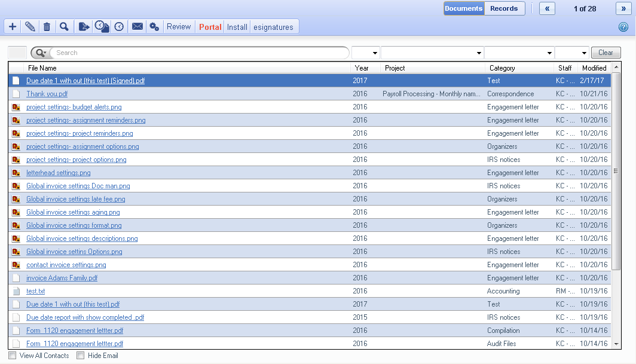The image size is (636, 364).
Task: Click the blue help question mark icon
Action: coord(623,27)
